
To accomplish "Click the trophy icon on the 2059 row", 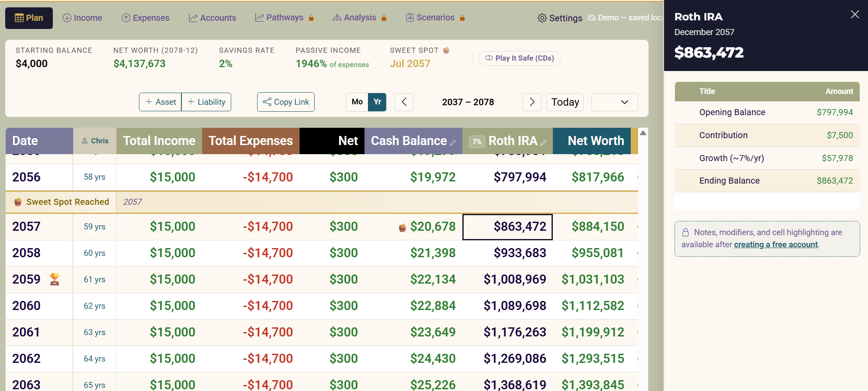I will tap(55, 279).
